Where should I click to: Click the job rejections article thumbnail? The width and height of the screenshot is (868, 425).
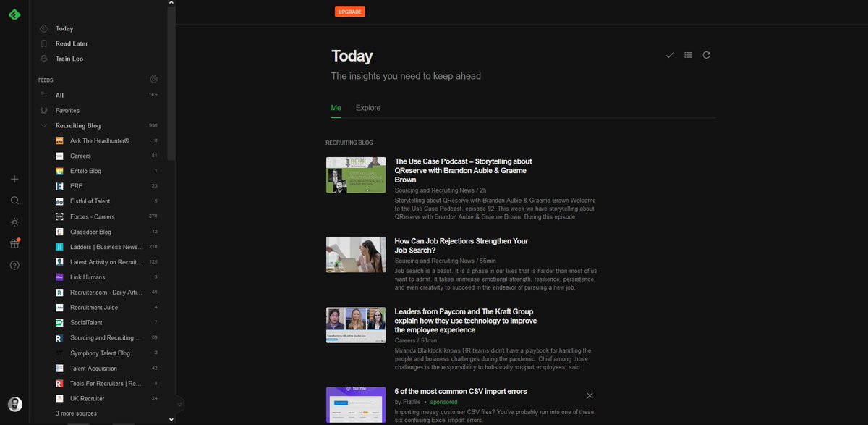(x=356, y=254)
